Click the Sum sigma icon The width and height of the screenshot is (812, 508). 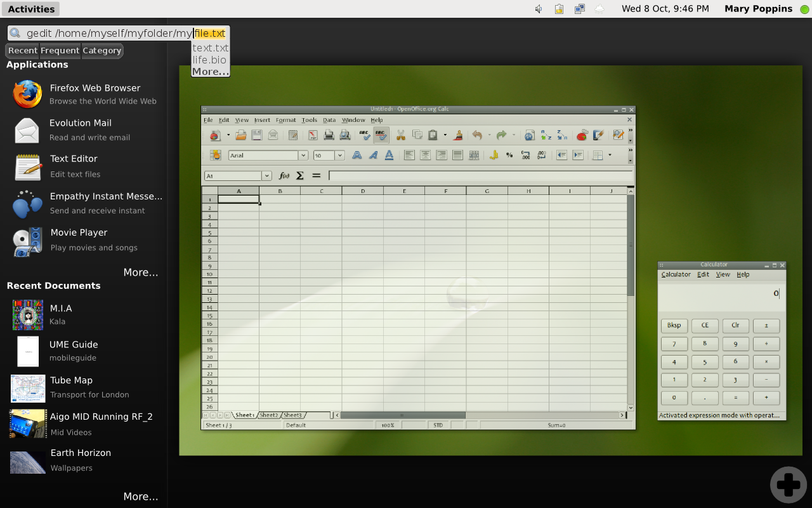(x=300, y=176)
